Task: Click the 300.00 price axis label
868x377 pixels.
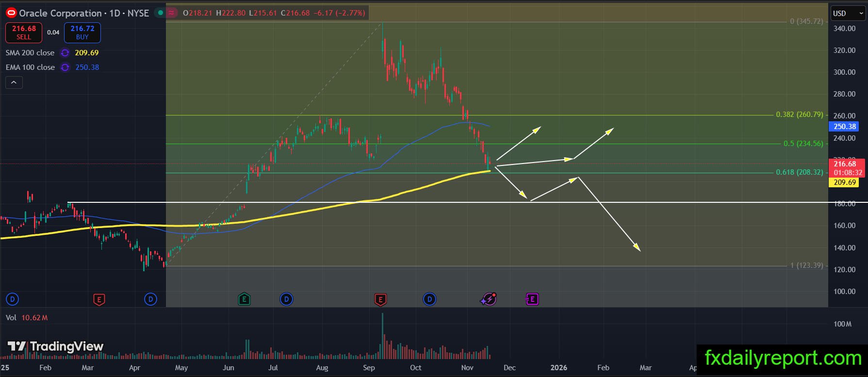Action: 844,72
